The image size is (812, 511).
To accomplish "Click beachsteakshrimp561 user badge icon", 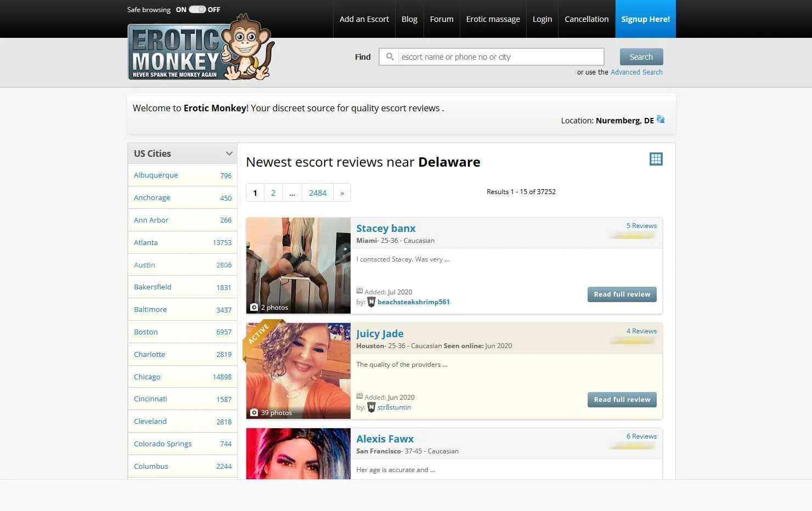I will [371, 302].
